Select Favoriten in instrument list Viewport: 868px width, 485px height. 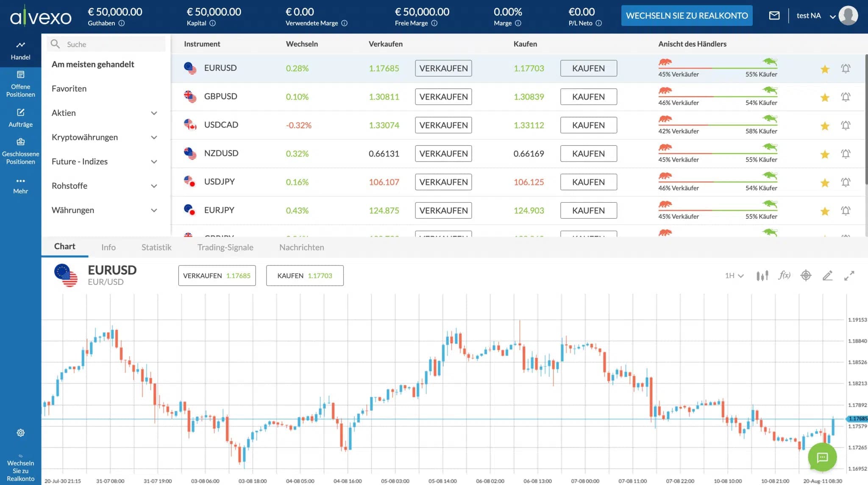[69, 89]
